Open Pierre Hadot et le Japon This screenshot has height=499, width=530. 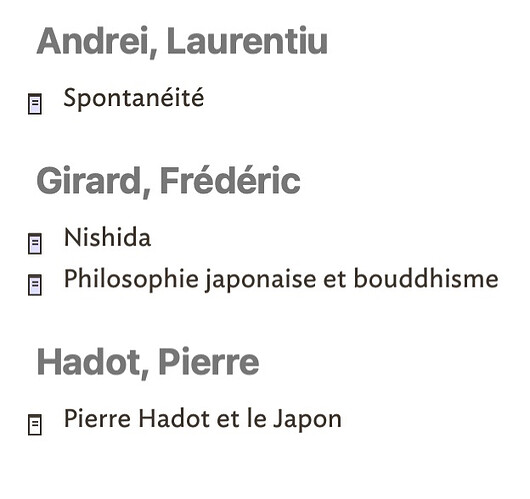203,419
